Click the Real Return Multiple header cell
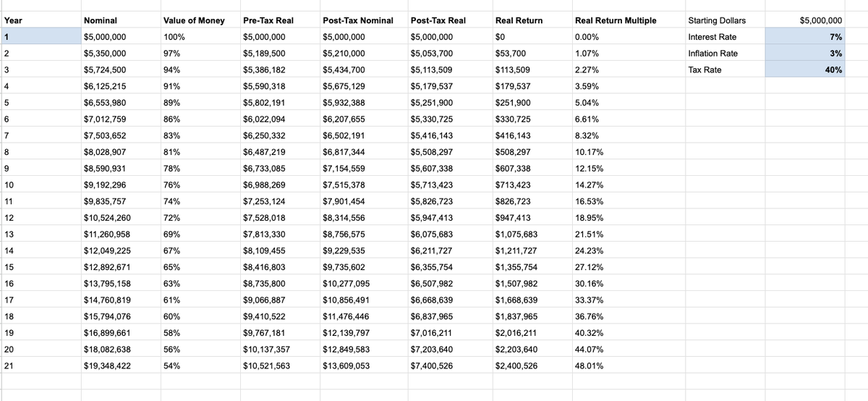This screenshot has width=868, height=401. [x=626, y=20]
